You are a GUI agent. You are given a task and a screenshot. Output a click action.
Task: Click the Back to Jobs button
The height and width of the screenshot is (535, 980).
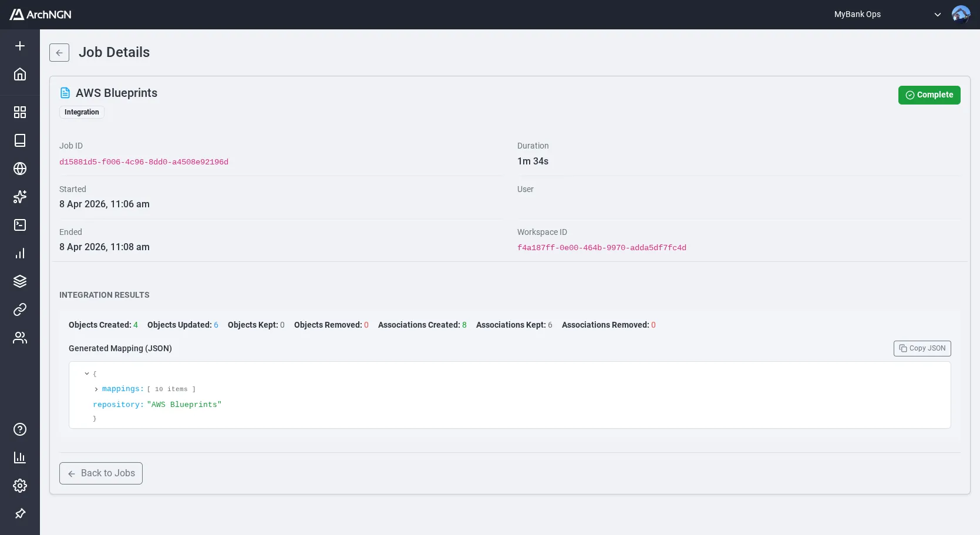(x=100, y=473)
